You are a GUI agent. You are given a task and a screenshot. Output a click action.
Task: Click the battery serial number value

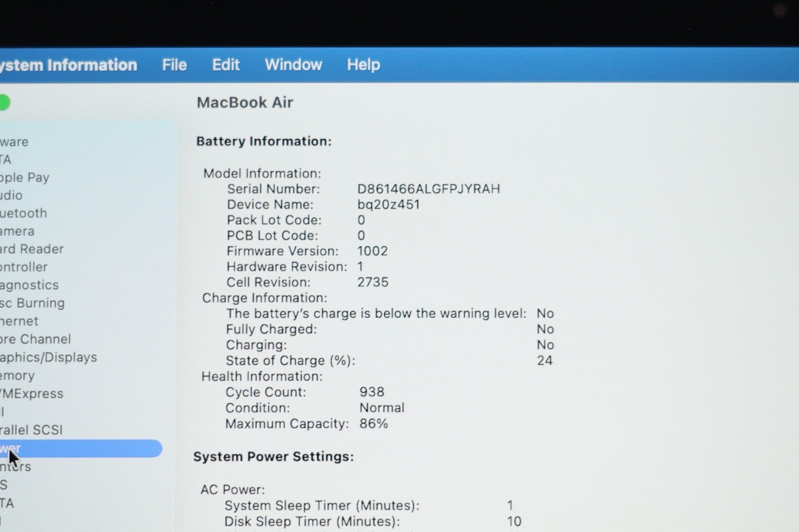coord(428,189)
